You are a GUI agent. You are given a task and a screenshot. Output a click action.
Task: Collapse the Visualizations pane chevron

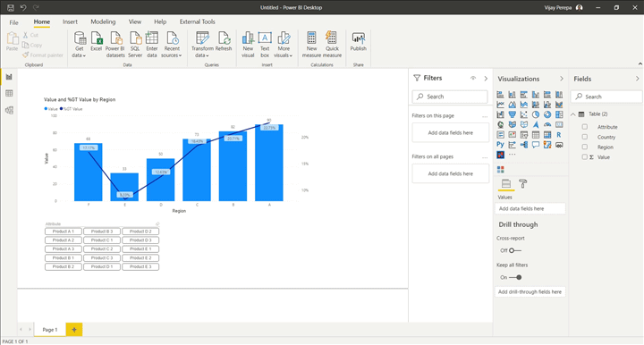[562, 79]
